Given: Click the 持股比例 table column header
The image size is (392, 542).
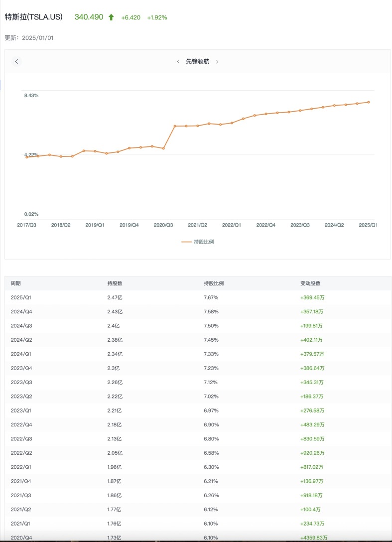Looking at the screenshot, I should (214, 283).
